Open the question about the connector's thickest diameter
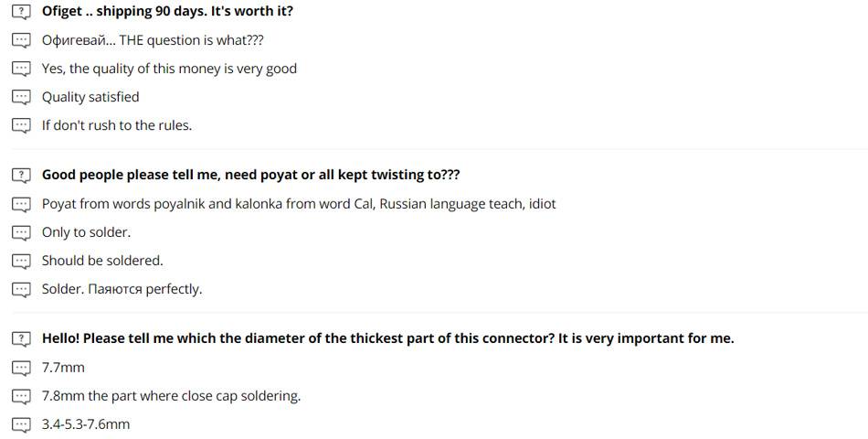Image resolution: width=868 pixels, height=439 pixels. pos(387,338)
